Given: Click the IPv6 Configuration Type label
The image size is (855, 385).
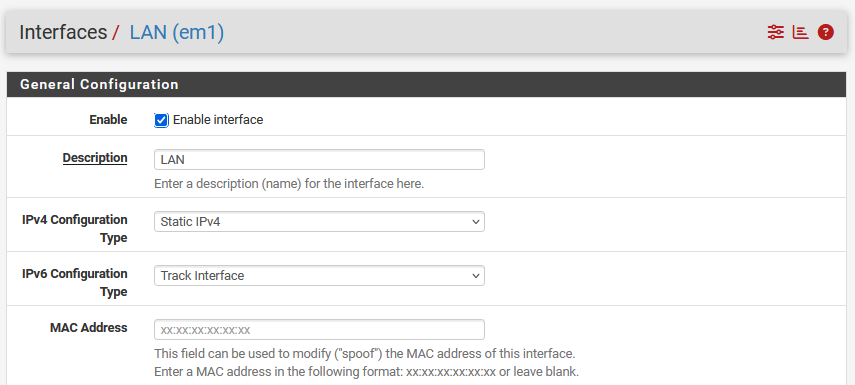Looking at the screenshot, I should point(75,282).
